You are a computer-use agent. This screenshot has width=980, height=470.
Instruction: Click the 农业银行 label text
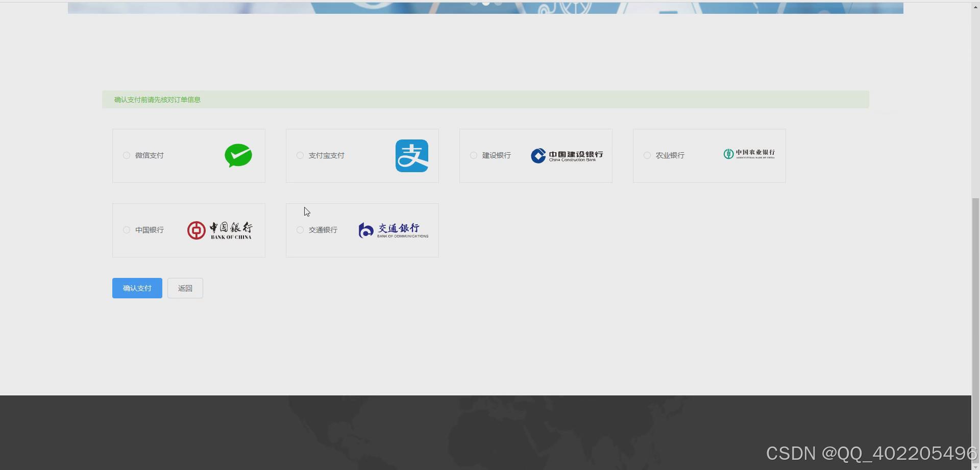[670, 155]
